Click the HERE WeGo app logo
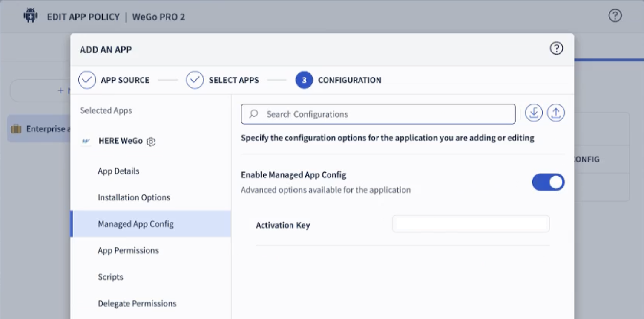Image resolution: width=644 pixels, height=319 pixels. (x=86, y=141)
